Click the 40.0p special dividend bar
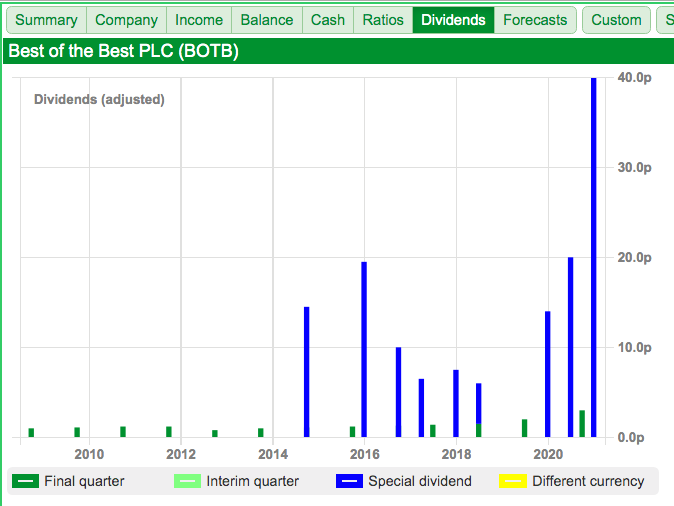Viewport: 674px width, 506px height. pos(594,258)
